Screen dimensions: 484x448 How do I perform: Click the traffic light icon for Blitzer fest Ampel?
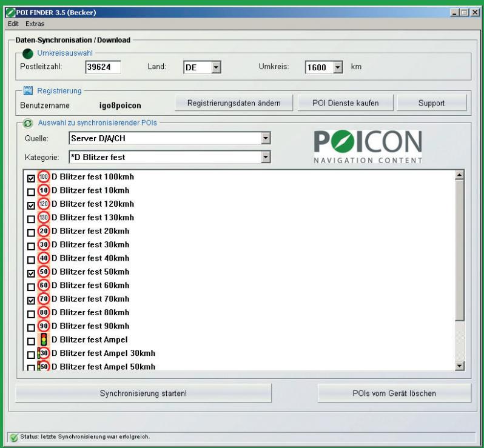click(x=44, y=339)
